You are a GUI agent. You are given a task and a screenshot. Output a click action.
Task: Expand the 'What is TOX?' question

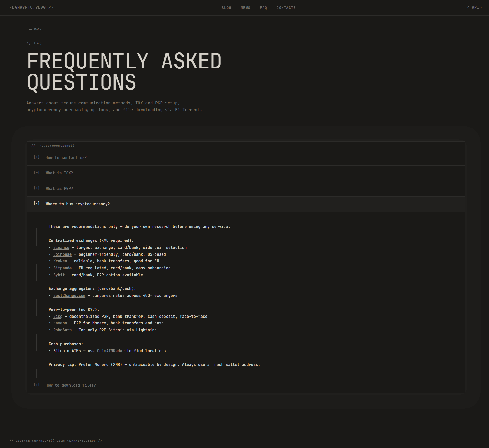click(59, 173)
